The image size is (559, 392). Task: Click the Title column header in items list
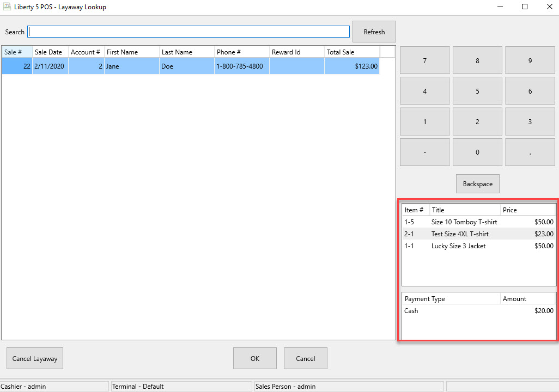click(x=465, y=210)
